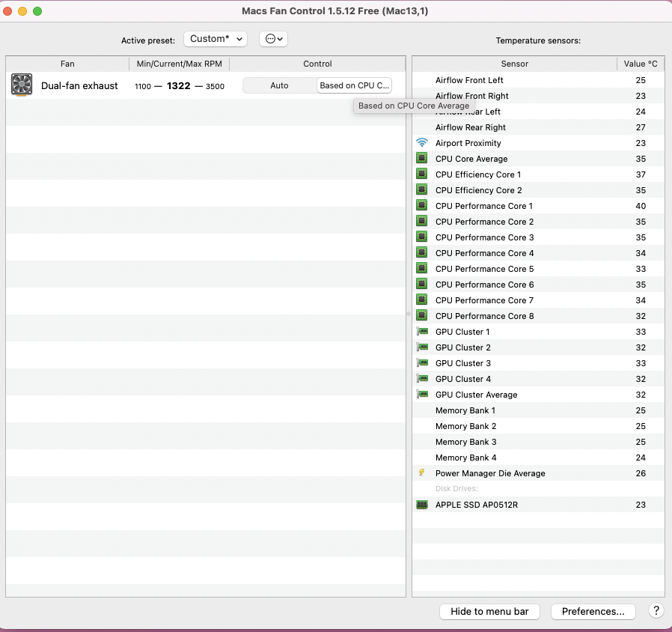Click the Power Manager Die Average value 26
This screenshot has width=672, height=632.
coord(641,473)
